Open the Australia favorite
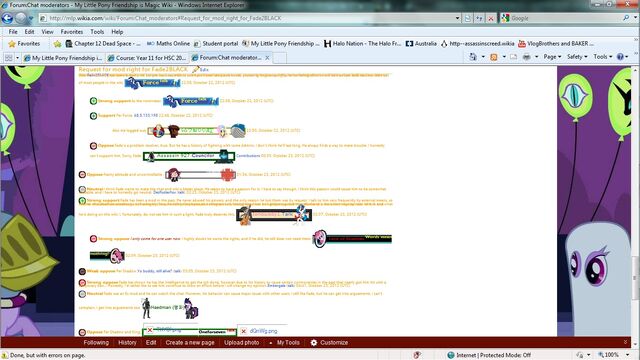 [421, 43]
